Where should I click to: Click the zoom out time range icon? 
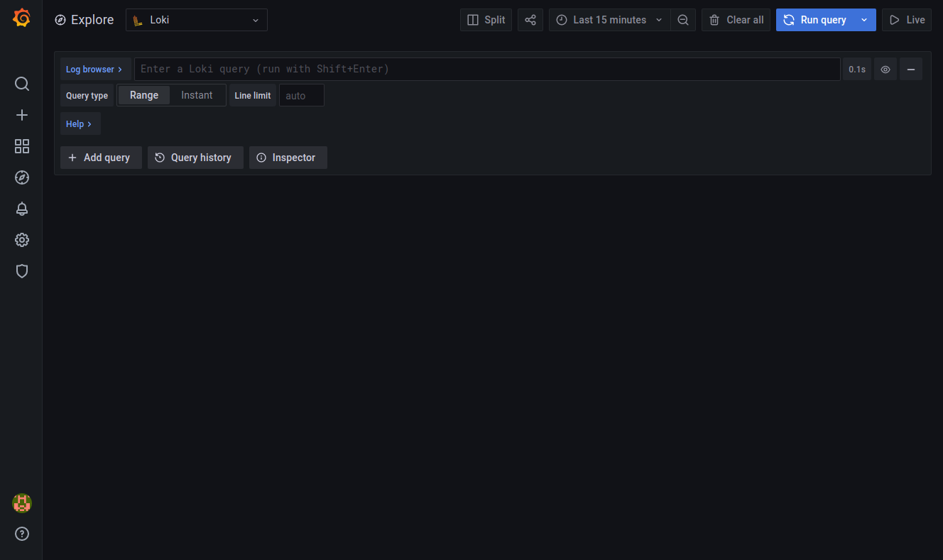tap(683, 20)
